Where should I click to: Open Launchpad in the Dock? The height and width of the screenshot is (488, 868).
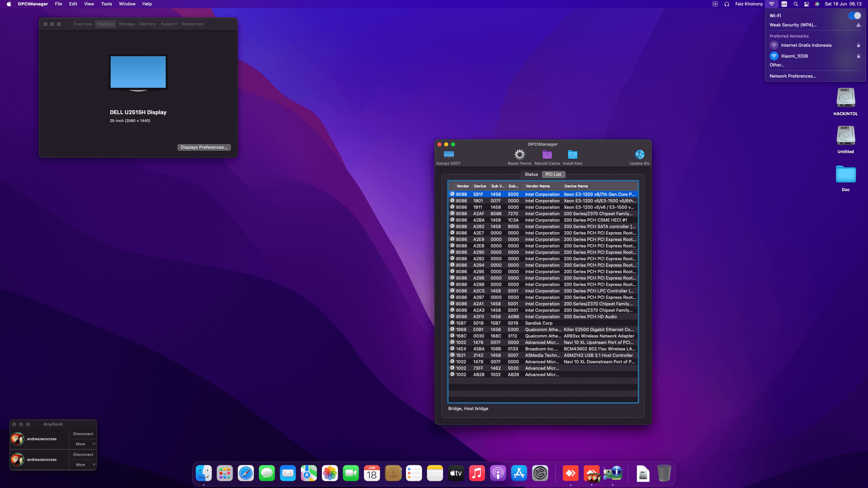[x=225, y=473]
